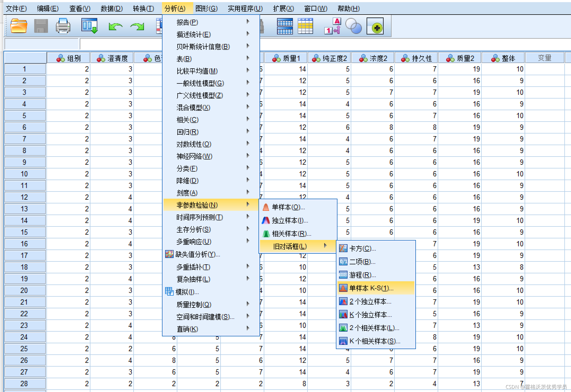
Task: Expand the 描述统计(E) submenu
Action: [x=194, y=34]
